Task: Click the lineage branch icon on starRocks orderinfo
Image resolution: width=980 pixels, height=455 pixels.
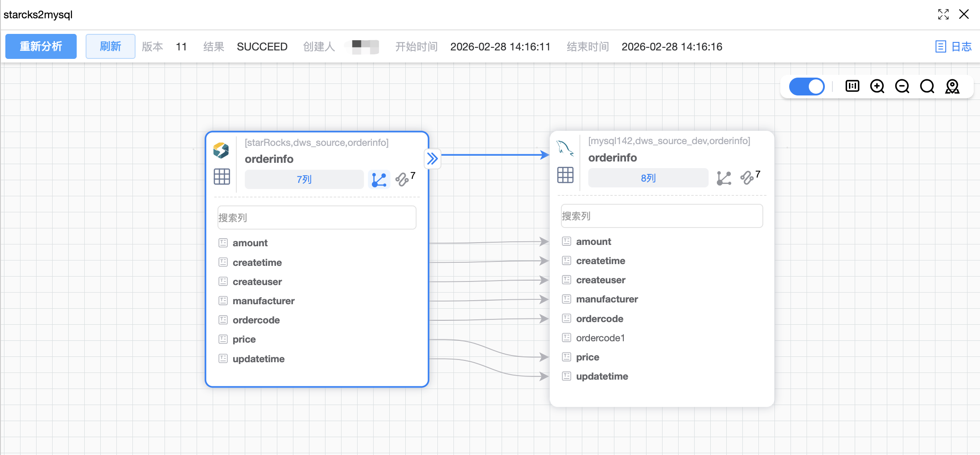Action: 379,179
